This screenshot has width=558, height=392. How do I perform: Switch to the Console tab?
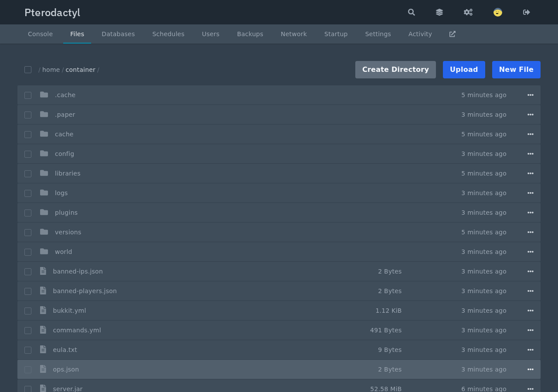(x=40, y=34)
